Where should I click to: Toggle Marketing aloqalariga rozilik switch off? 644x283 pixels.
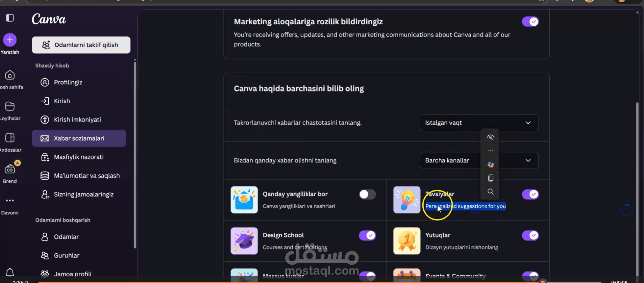(530, 22)
